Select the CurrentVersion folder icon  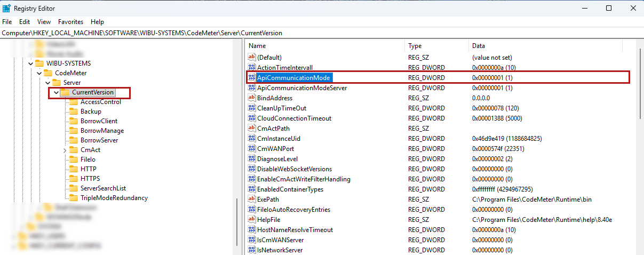pyautogui.click(x=65, y=92)
